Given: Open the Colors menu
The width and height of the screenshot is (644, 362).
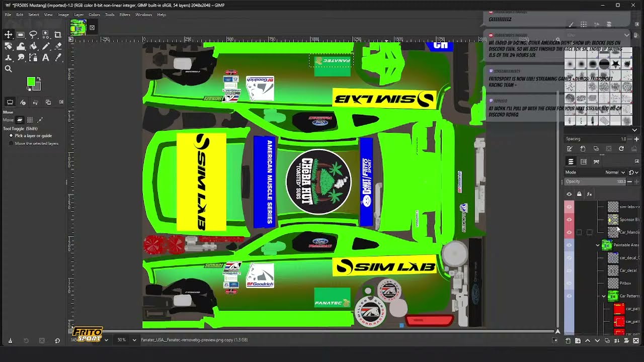Looking at the screenshot, I should [94, 15].
